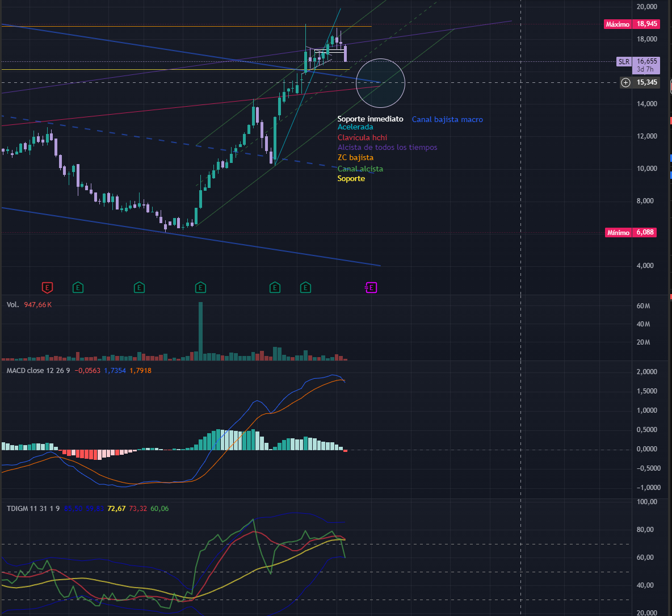Screen dimensions: 672x616
Task: Click the plus icon beside 15,345
Action: [x=625, y=83]
